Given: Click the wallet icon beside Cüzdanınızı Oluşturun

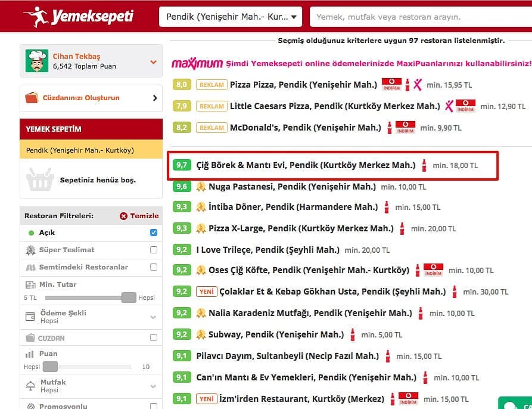Looking at the screenshot, I should point(32,98).
